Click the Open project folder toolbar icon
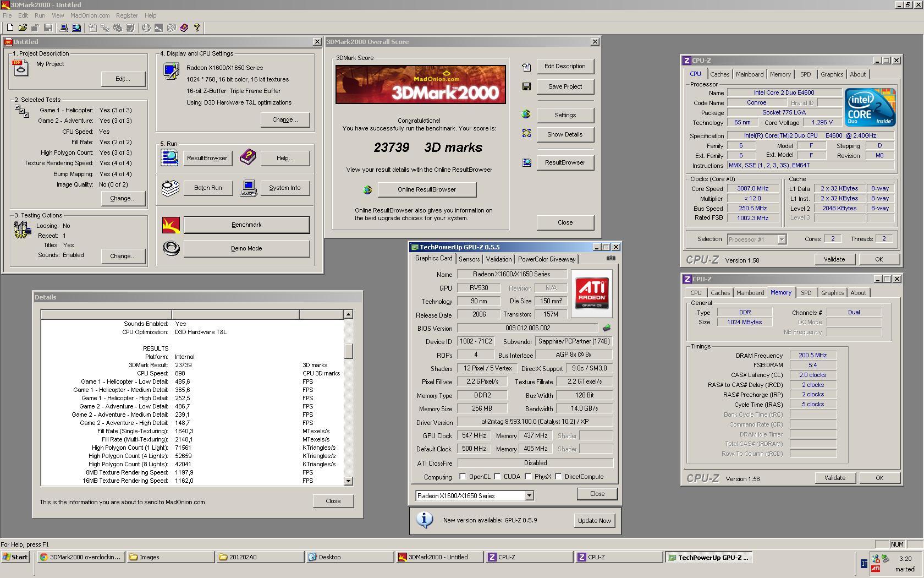Viewport: 924px width, 578px height. [x=23, y=28]
